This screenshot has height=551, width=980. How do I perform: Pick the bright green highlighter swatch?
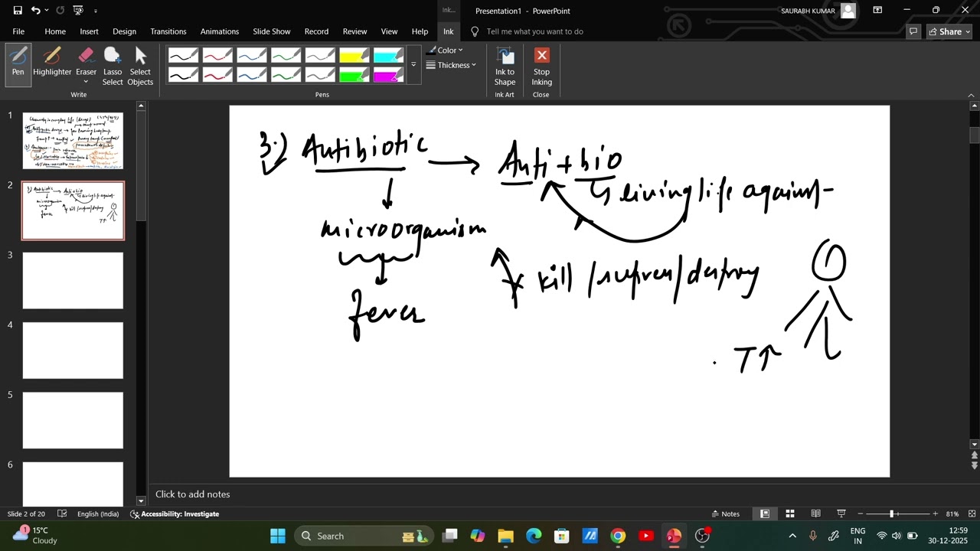354,74
